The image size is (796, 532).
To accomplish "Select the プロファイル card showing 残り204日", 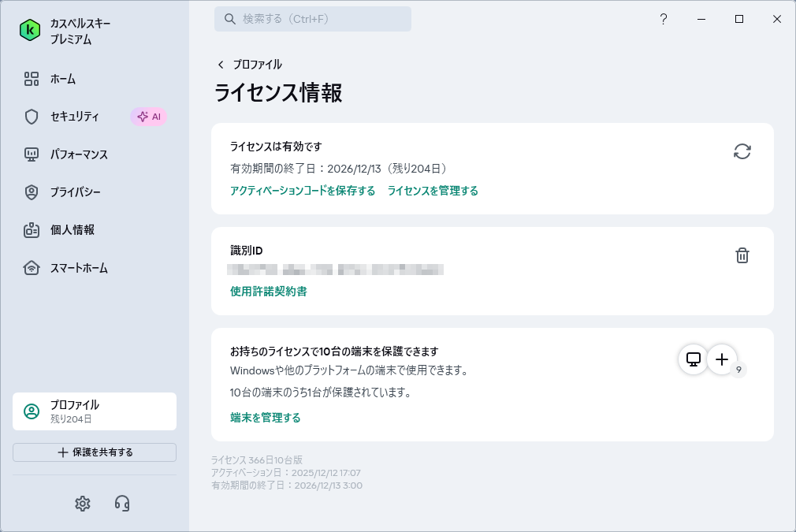I will [x=95, y=411].
